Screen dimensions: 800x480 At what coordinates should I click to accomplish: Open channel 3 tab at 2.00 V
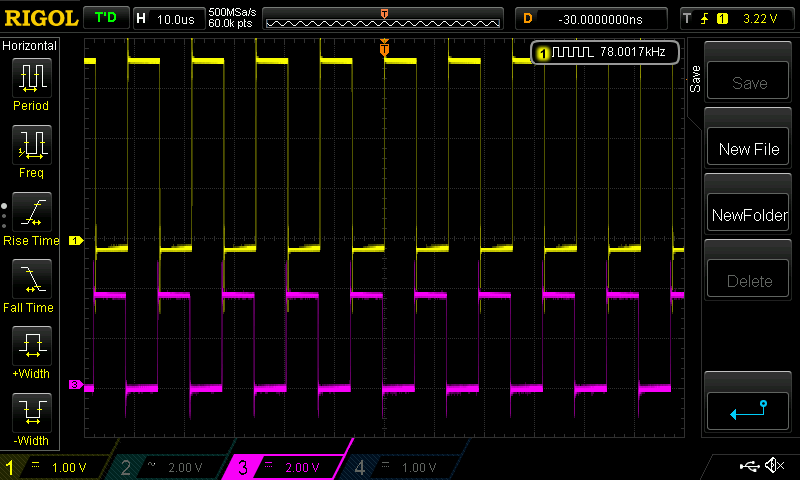click(286, 467)
